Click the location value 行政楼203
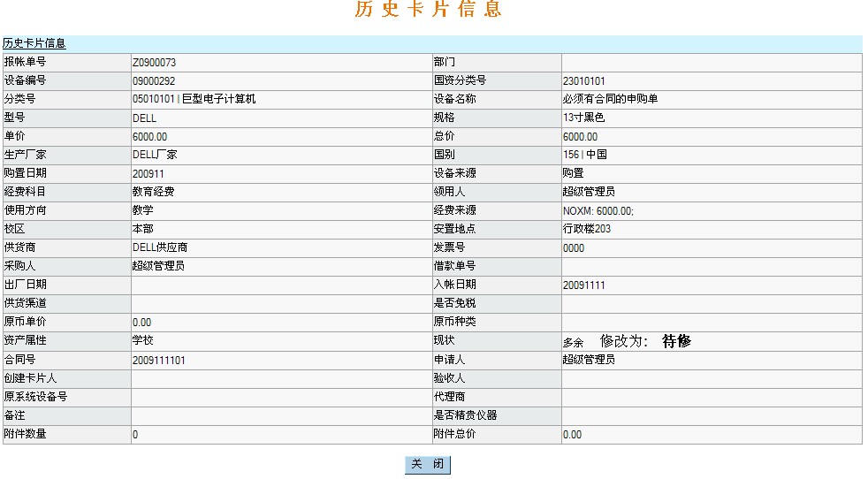This screenshot has height=479, width=868. click(x=587, y=229)
